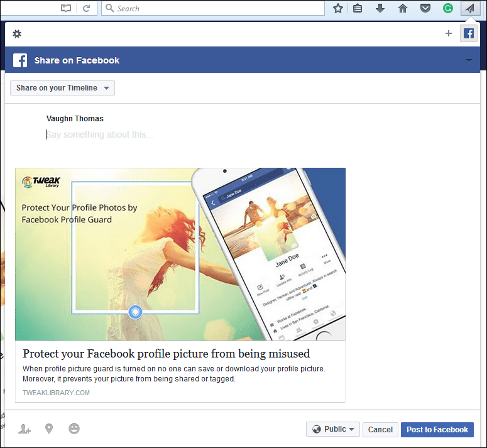Bookmark this page with the star icon

pos(338,8)
